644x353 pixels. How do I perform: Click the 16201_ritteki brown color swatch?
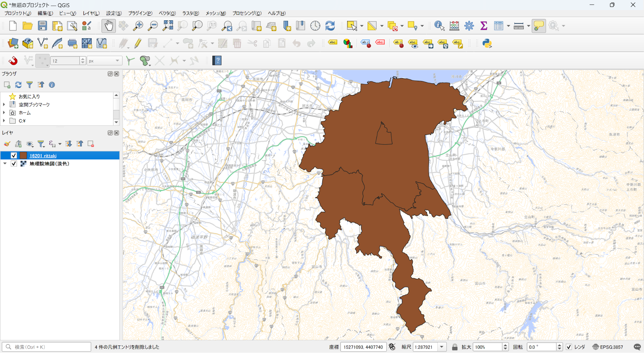click(x=24, y=156)
